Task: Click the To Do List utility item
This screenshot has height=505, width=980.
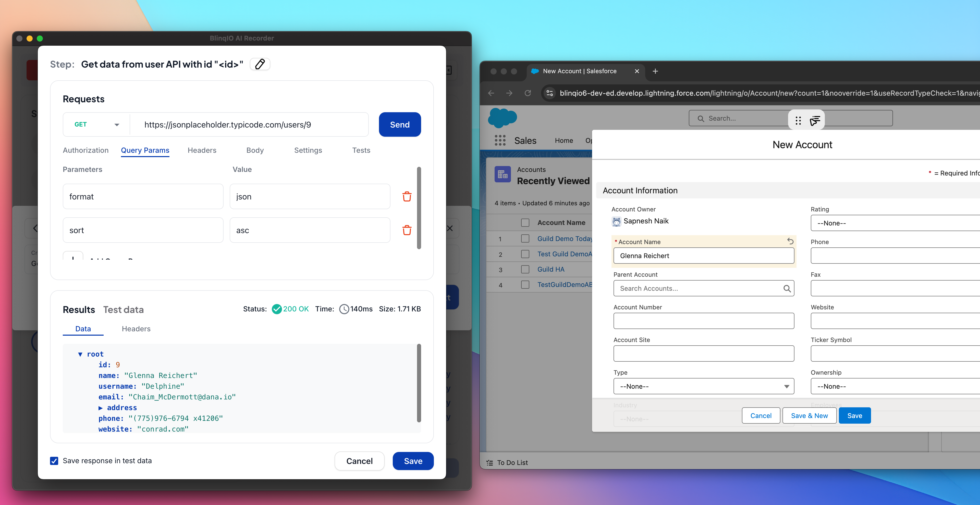Action: coord(507,463)
